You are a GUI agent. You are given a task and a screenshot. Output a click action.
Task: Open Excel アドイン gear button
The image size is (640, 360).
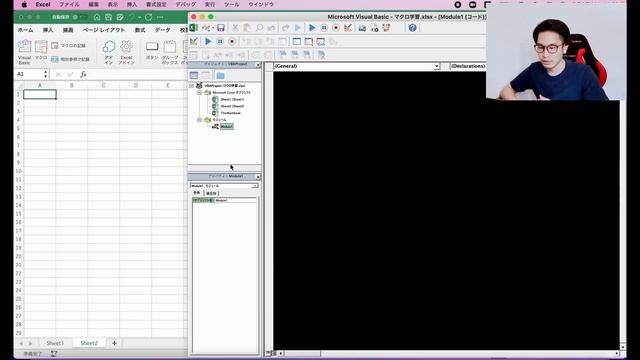click(127, 52)
